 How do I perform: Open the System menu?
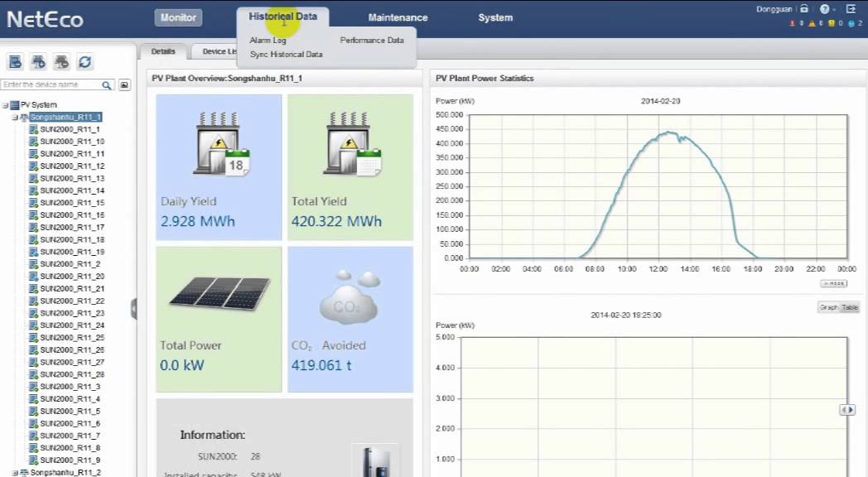[495, 17]
